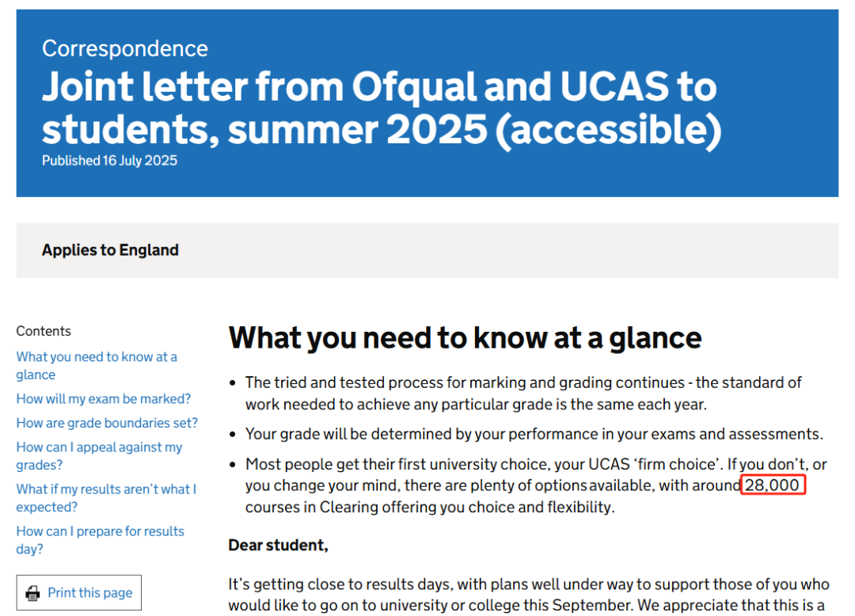
Task: Click the main 'What you need to know at a glance' heading
Action: click(x=465, y=338)
